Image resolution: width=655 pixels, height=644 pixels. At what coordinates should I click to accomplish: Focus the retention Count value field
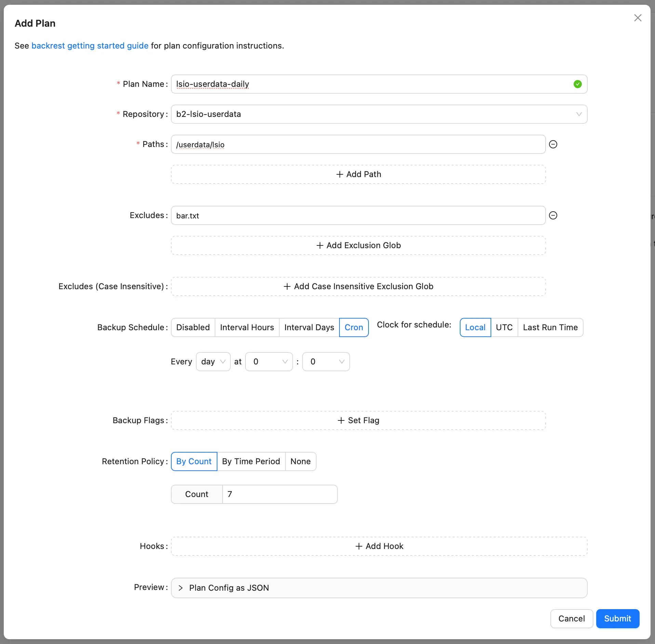click(280, 494)
